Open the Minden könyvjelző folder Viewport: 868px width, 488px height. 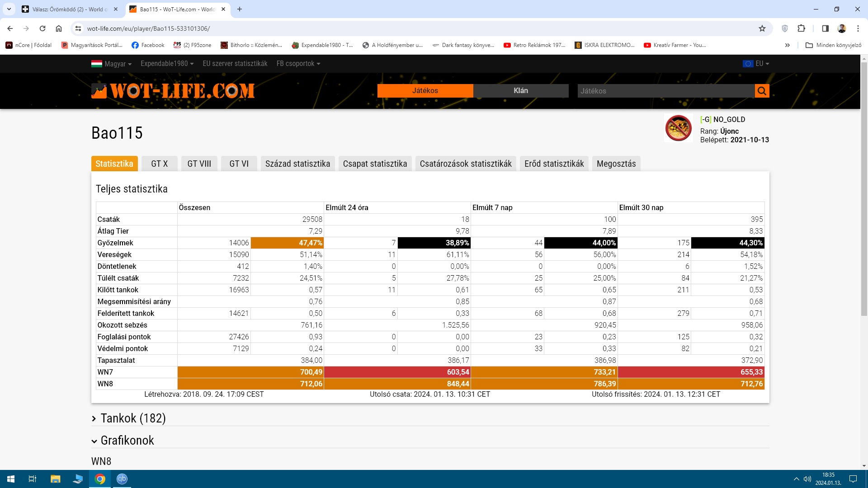(x=834, y=45)
